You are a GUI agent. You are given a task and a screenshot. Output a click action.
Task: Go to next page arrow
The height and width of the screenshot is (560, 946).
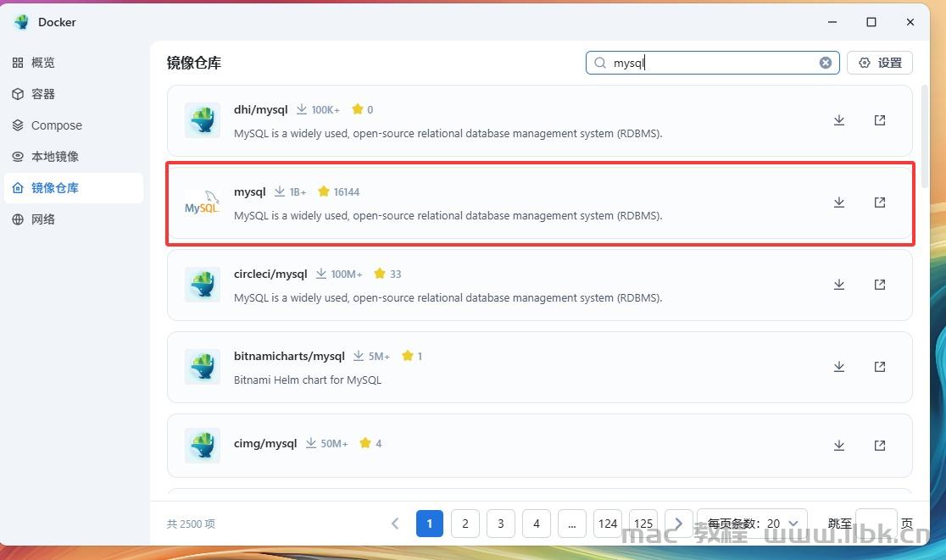point(678,524)
